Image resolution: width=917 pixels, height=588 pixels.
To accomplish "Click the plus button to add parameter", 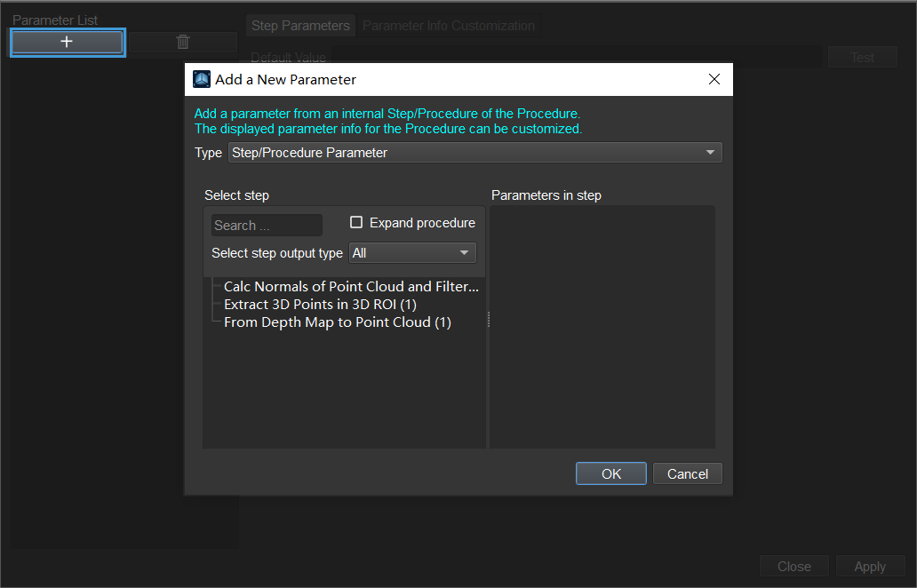I will point(67,42).
